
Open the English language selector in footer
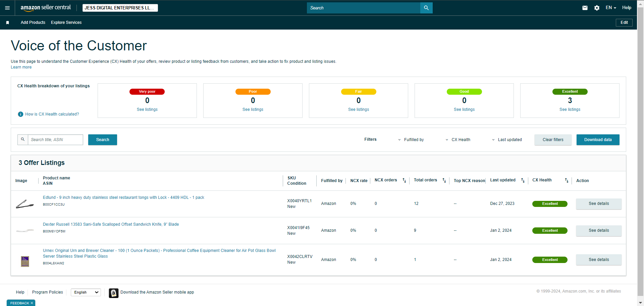tap(86, 292)
